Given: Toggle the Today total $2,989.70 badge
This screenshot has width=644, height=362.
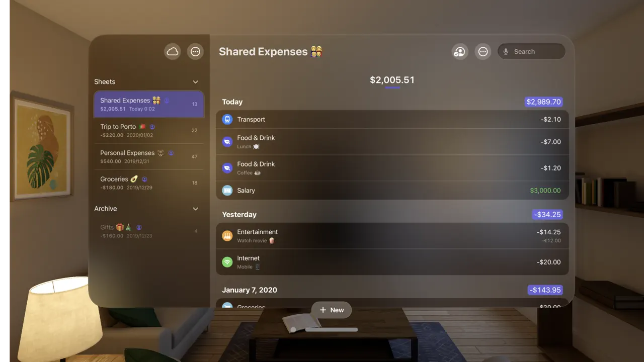Looking at the screenshot, I should coord(543,102).
